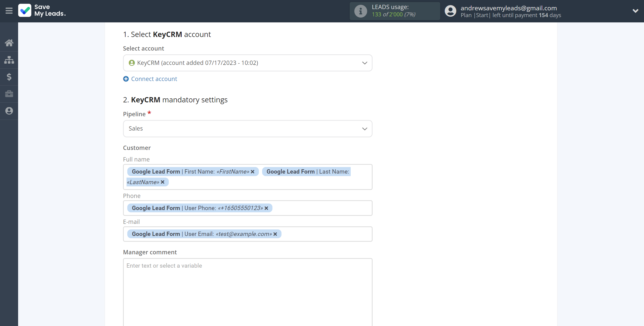Open the briefcase sidebar icon
This screenshot has height=326, width=644.
click(9, 94)
